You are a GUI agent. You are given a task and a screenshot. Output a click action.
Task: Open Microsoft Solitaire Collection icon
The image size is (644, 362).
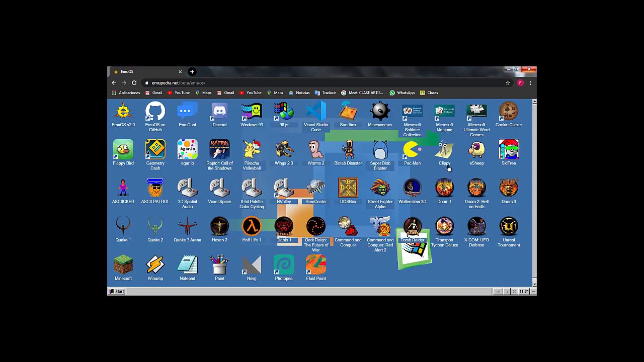pyautogui.click(x=412, y=120)
